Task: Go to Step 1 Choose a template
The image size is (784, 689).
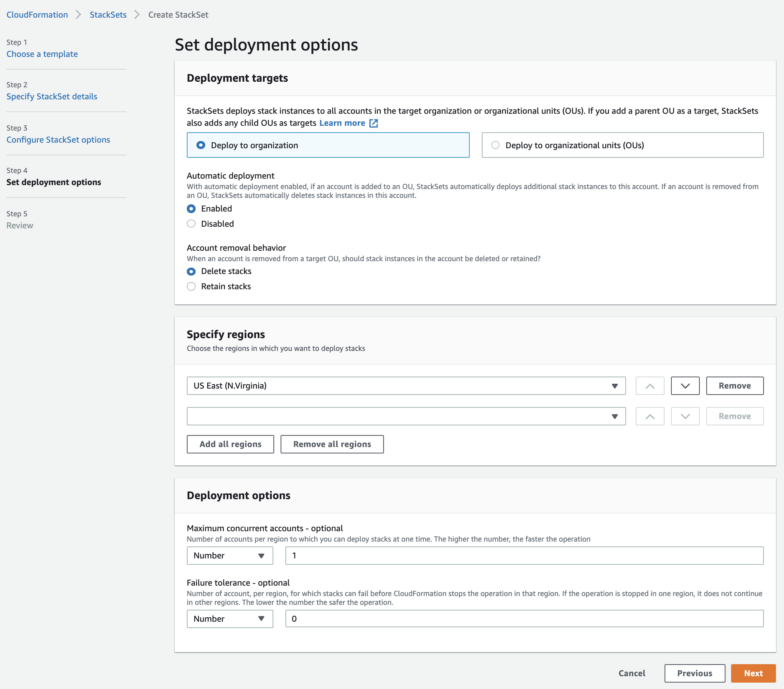Action: (x=42, y=54)
